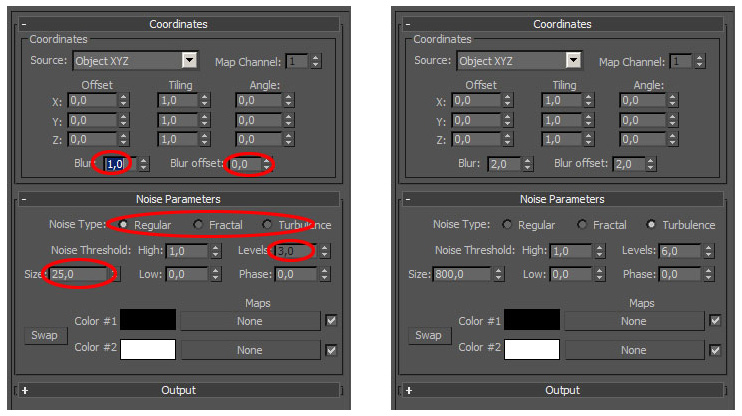Collapse the Coordinates rollout in left panel
The width and height of the screenshot is (742, 416).
tap(24, 23)
